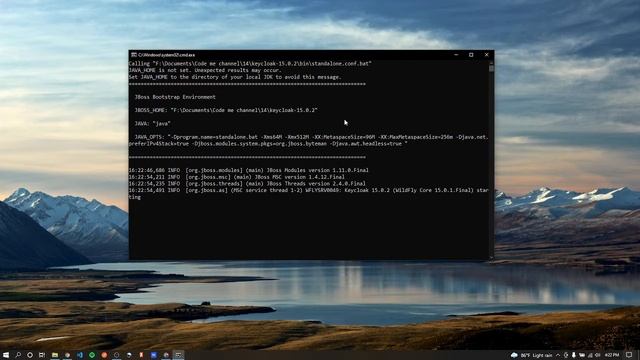Minimize the Command Prompt window

pyautogui.click(x=456, y=55)
